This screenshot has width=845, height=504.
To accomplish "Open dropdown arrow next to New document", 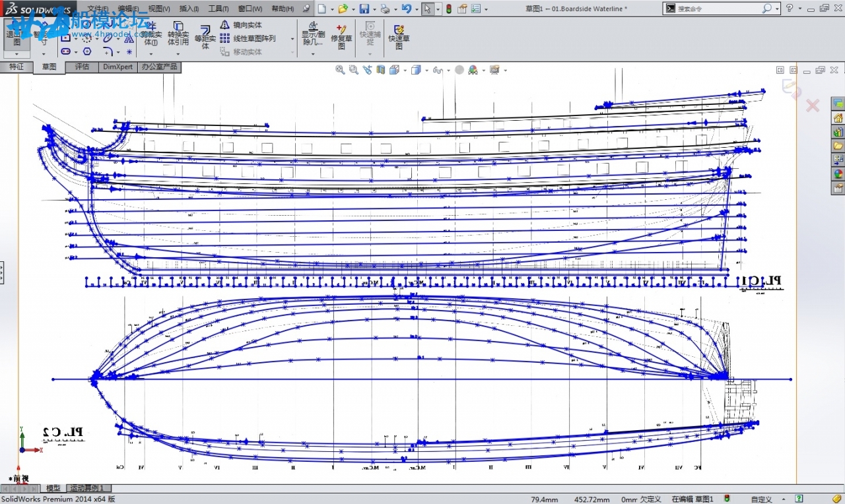I will pos(332,9).
